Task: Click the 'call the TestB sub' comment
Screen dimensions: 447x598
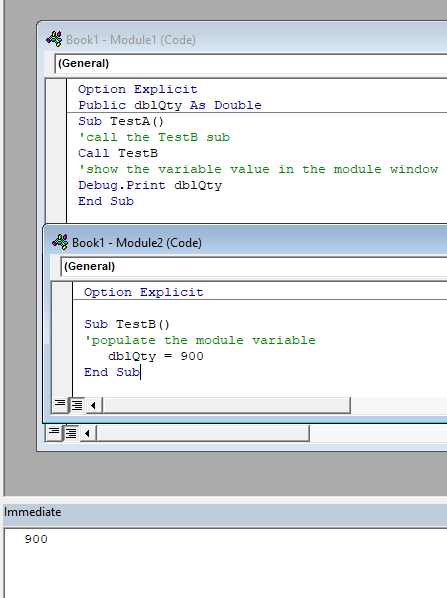Action: tap(154, 137)
